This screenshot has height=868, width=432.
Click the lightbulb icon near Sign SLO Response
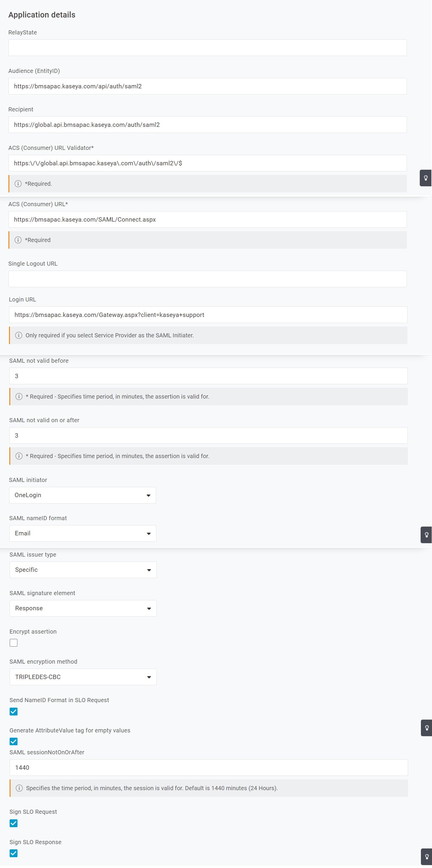(x=427, y=857)
